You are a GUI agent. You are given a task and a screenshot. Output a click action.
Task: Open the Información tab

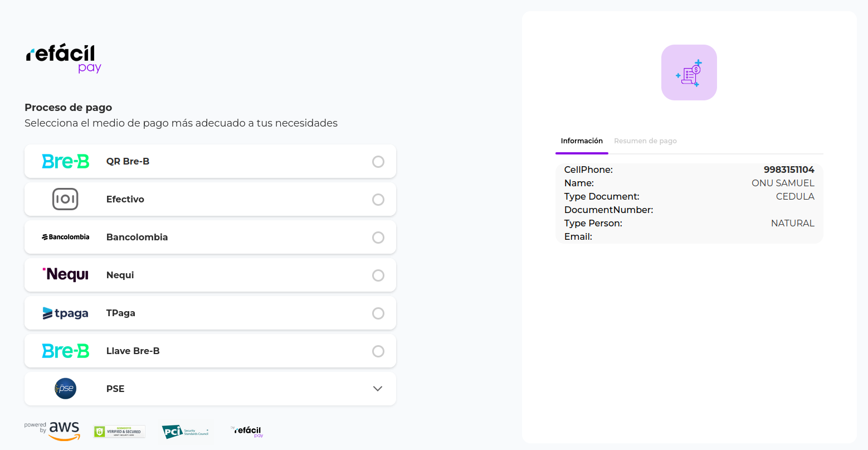click(582, 141)
